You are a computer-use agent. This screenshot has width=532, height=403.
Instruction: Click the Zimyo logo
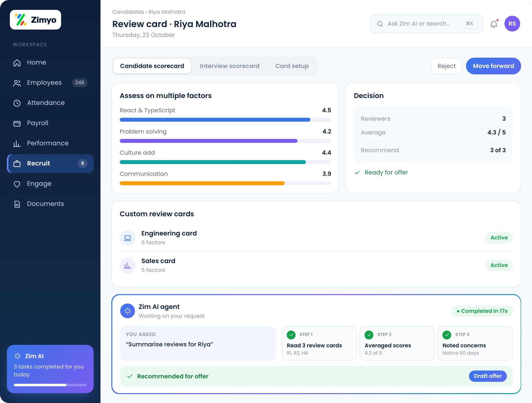35,20
